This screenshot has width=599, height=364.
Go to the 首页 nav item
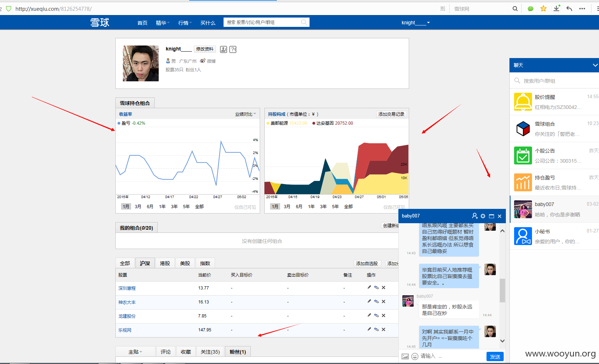[142, 23]
